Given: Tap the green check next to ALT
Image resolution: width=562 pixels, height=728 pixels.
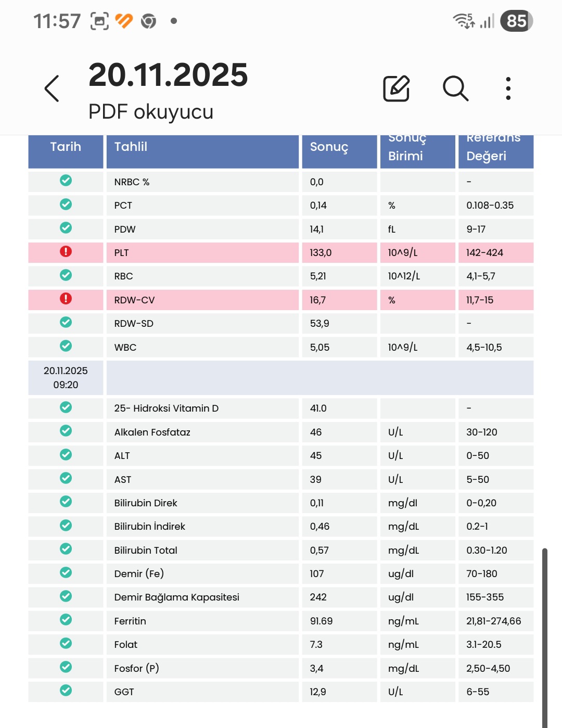Looking at the screenshot, I should 66,455.
